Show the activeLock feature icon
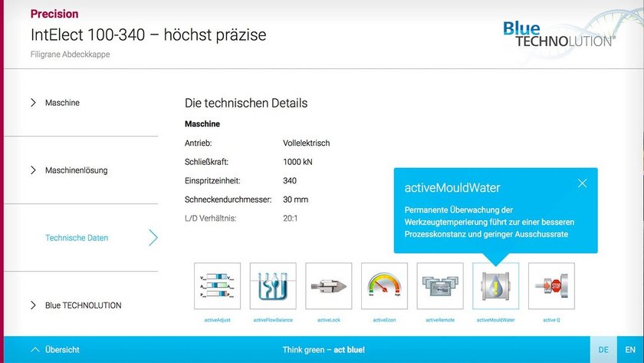The image size is (644, 363). (329, 286)
